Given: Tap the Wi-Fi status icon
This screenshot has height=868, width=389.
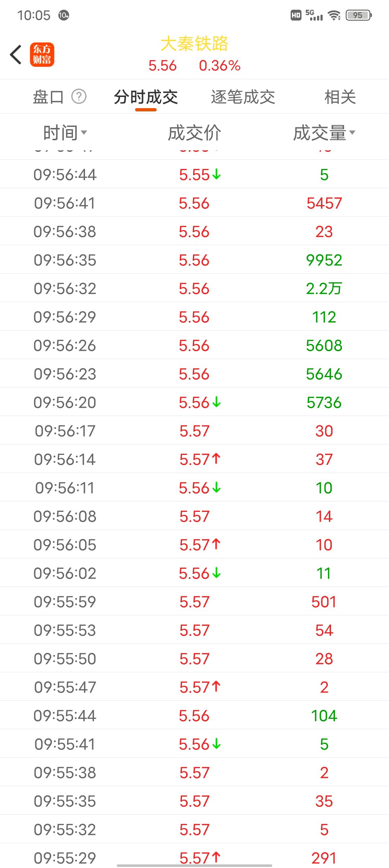Looking at the screenshot, I should (334, 15).
